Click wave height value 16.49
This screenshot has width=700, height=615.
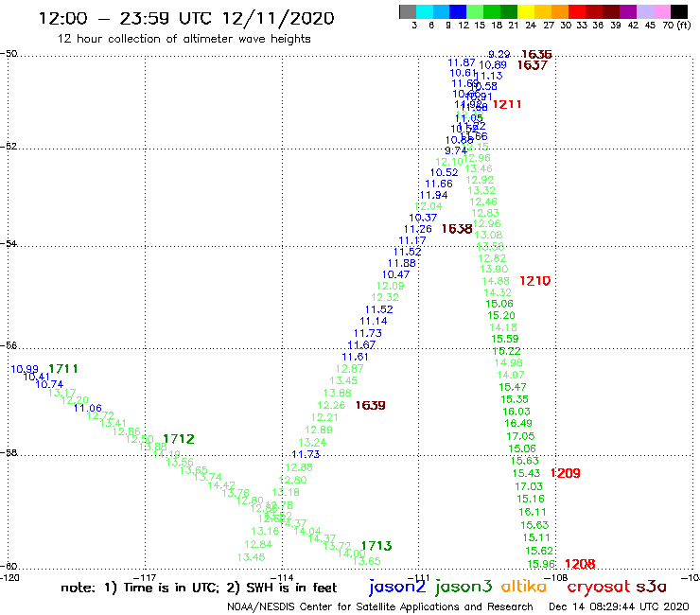tap(518, 423)
